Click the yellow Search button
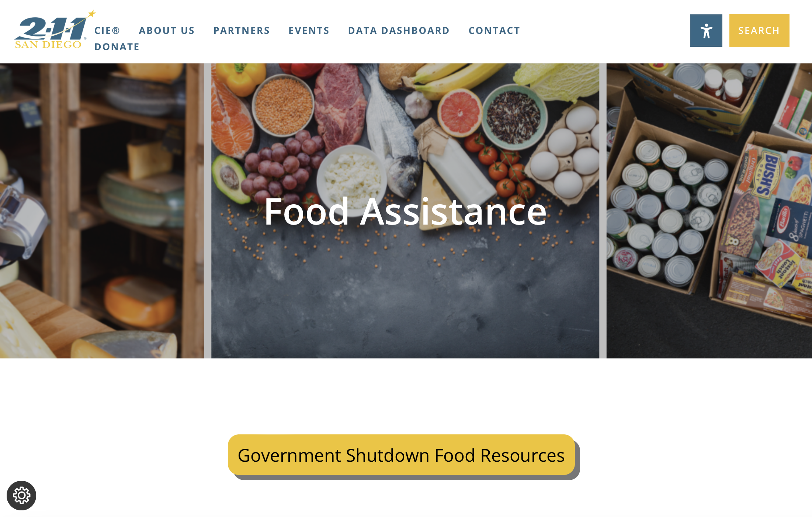The height and width of the screenshot is (517, 812). [x=759, y=31]
